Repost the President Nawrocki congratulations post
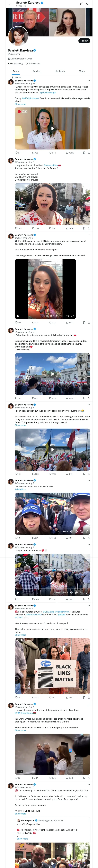 click(x=35, y=228)
